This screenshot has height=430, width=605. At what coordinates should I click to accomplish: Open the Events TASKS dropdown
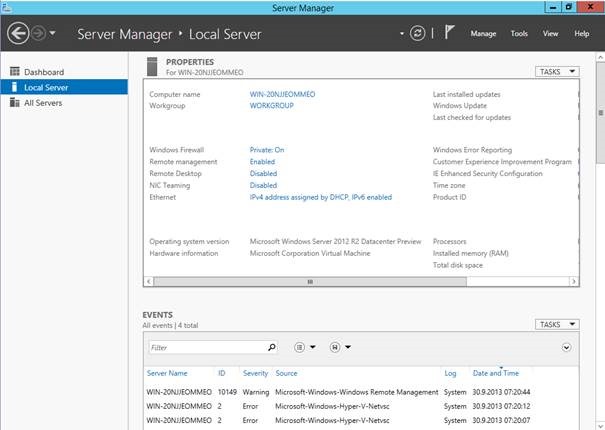(x=557, y=325)
